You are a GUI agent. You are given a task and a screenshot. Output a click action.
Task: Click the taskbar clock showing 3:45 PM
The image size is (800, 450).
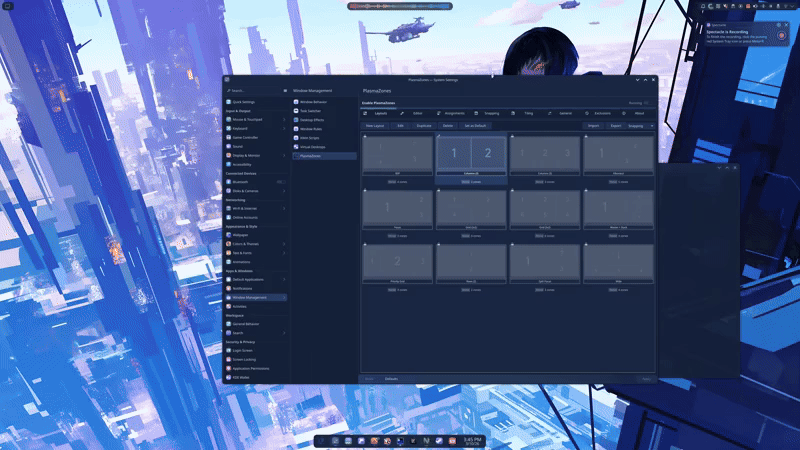click(472, 441)
